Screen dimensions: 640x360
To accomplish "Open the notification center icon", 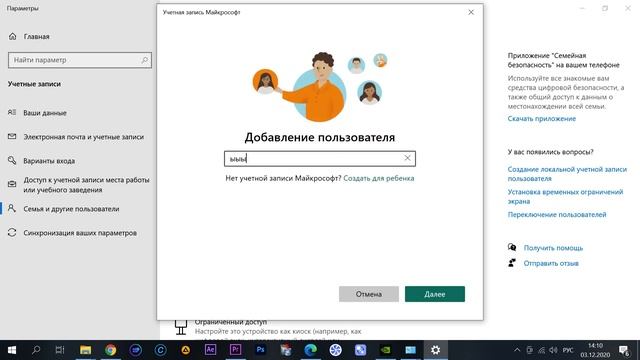I will 624,350.
